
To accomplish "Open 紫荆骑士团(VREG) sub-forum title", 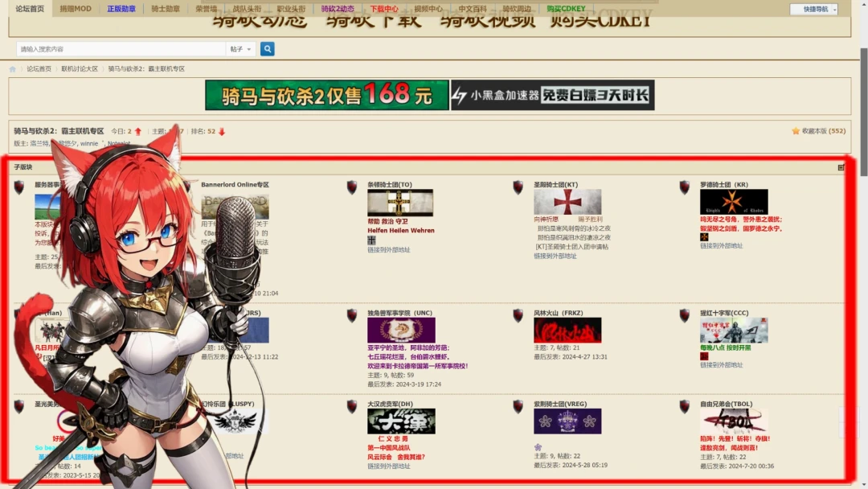I will (560, 404).
